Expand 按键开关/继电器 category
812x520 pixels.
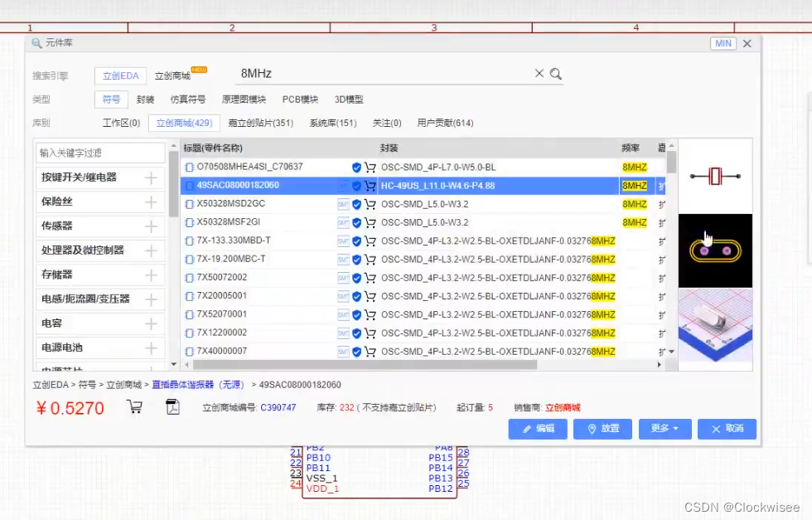[151, 177]
